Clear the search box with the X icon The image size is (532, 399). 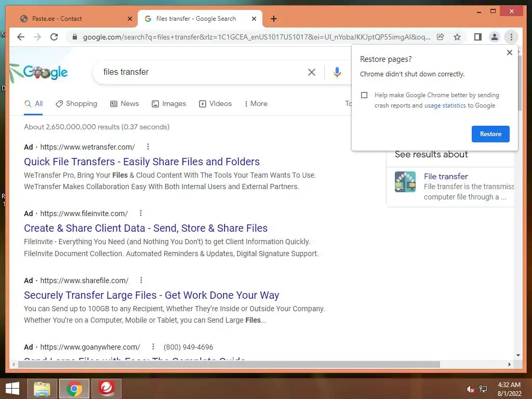tap(312, 72)
